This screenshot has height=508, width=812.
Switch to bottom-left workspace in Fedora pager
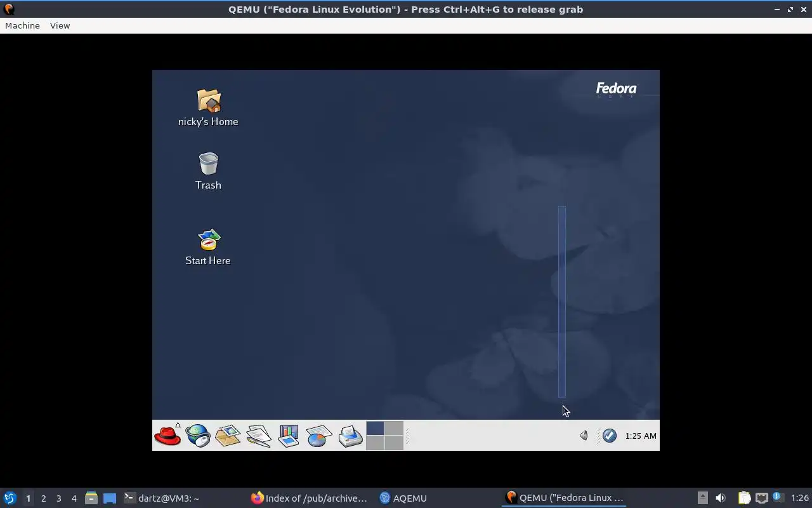[376, 443]
